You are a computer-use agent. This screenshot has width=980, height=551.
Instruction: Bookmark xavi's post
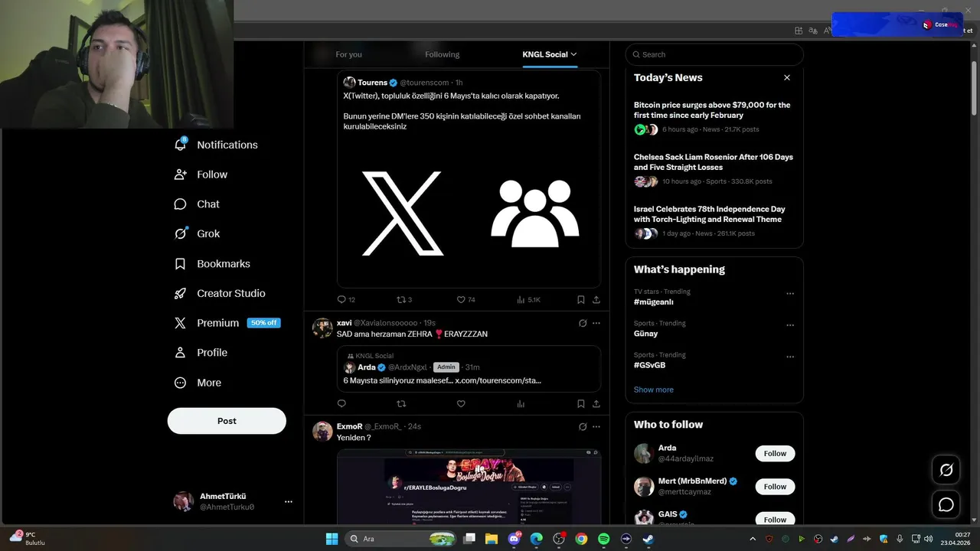click(581, 404)
